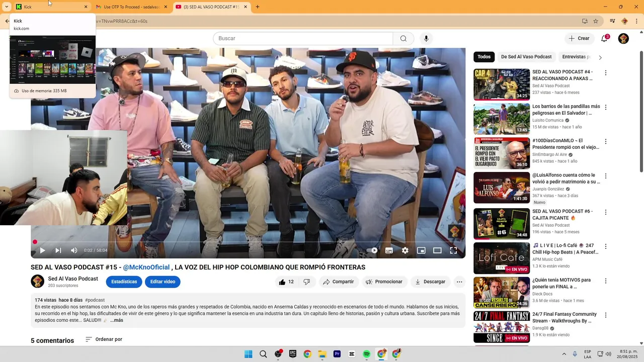Screen dimensions: 644x362
Task: Open Chrome media controls icon
Action: click(612, 21)
